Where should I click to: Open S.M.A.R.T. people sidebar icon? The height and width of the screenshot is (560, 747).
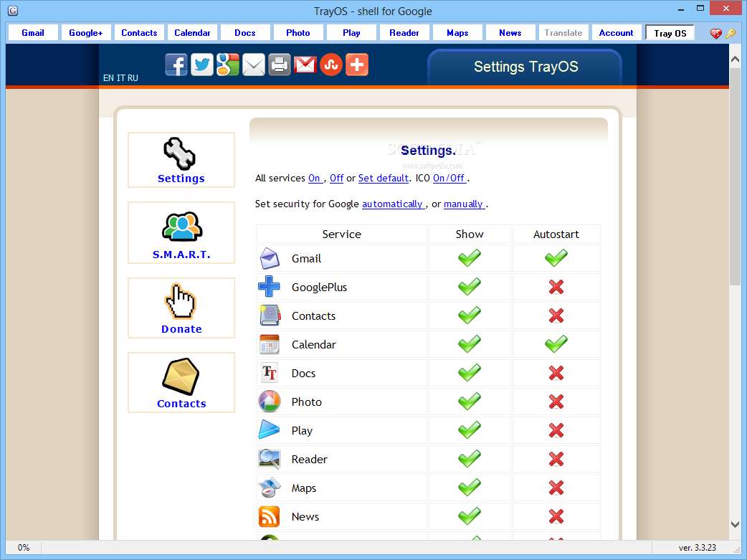click(x=181, y=227)
